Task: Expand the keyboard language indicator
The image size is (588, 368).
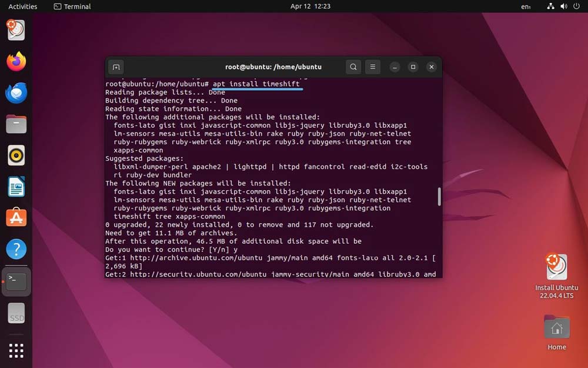Action: click(x=526, y=6)
